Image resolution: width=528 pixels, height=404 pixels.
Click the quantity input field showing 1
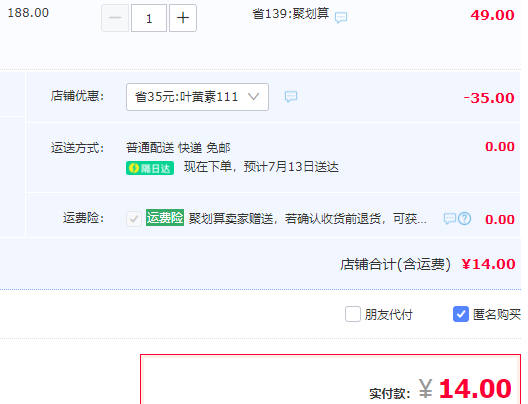(149, 18)
